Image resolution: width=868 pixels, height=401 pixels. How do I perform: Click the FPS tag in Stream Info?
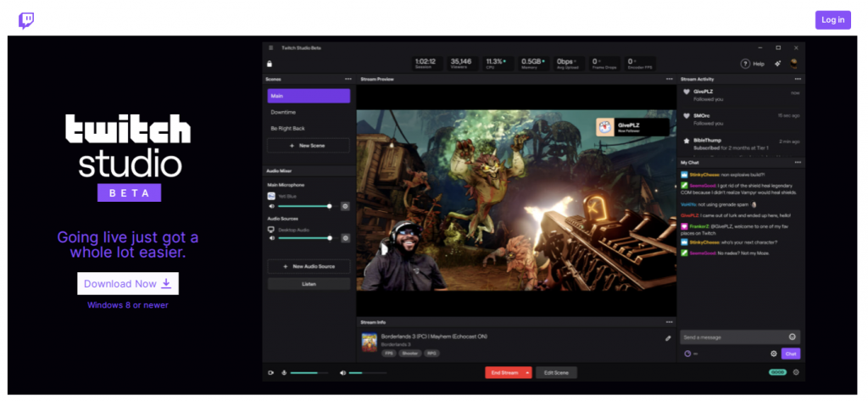[388, 353]
